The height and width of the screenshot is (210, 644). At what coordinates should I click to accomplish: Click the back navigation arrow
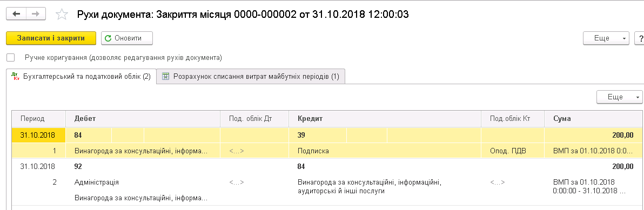pyautogui.click(x=16, y=14)
